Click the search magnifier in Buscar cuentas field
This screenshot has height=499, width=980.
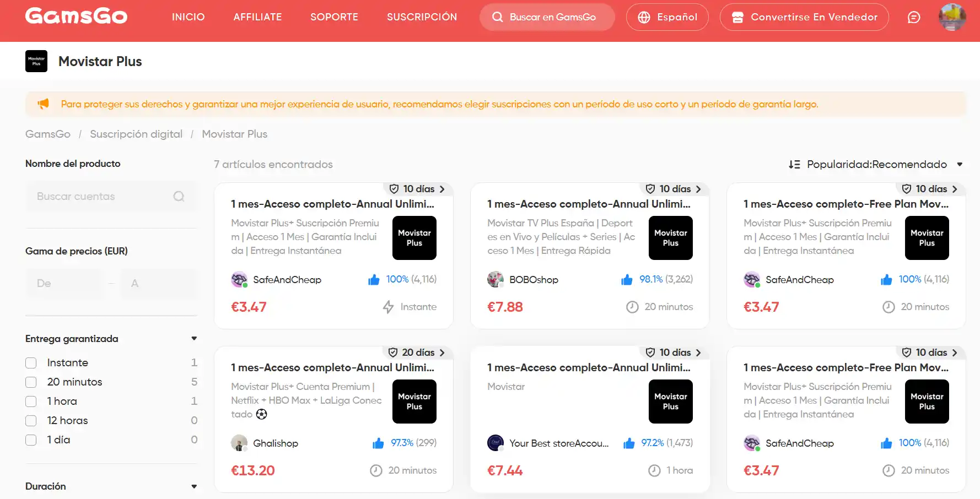179,196
